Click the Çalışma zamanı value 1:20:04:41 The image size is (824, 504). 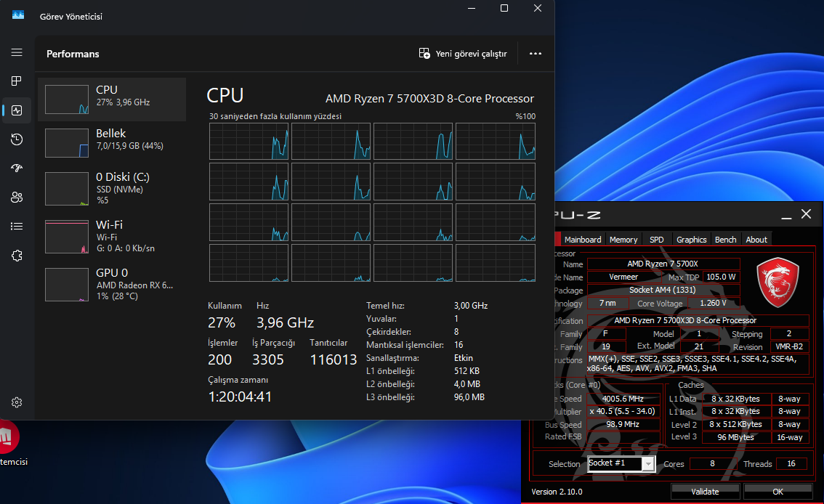pos(241,397)
